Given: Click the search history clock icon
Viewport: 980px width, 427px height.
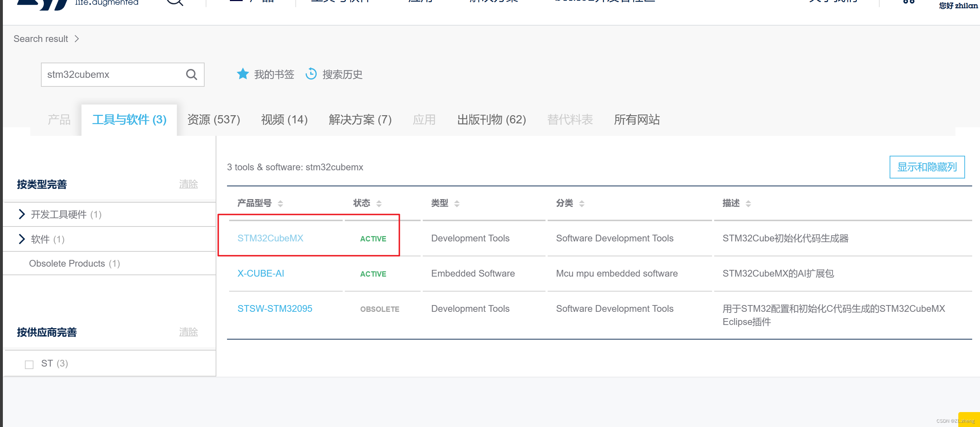Looking at the screenshot, I should pos(311,74).
